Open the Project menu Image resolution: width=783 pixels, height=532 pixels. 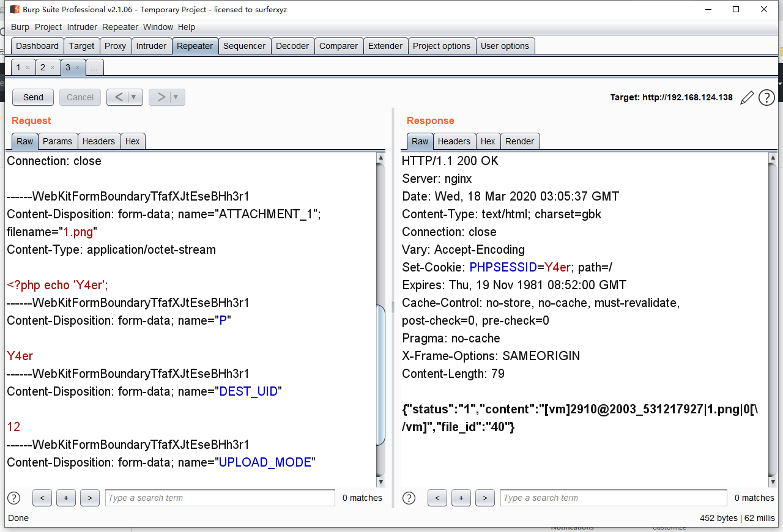[x=48, y=27]
